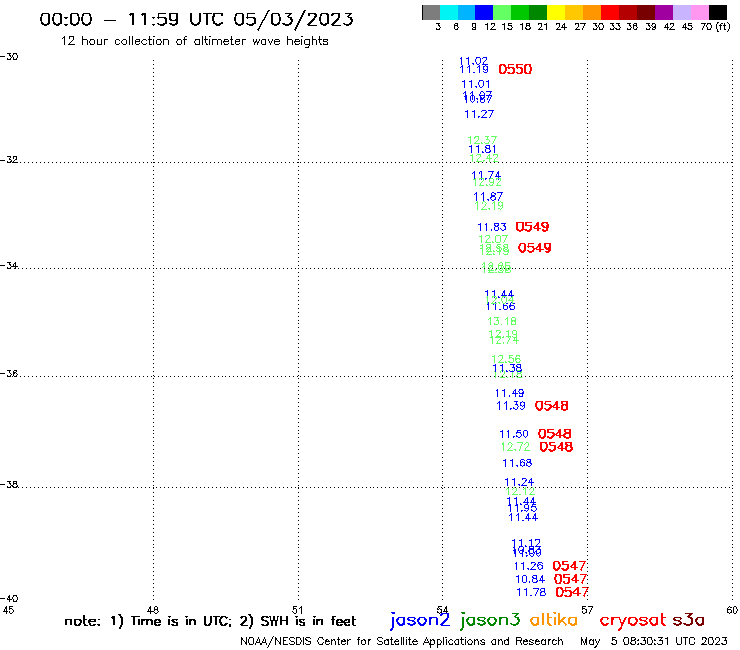Click the wave height value 11.27
This screenshot has height=650, width=740.
479,114
